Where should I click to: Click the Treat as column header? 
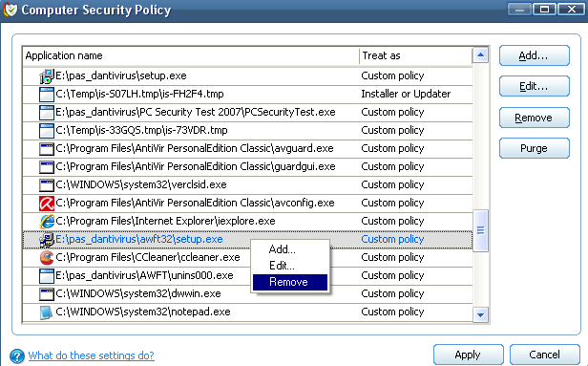(415, 56)
